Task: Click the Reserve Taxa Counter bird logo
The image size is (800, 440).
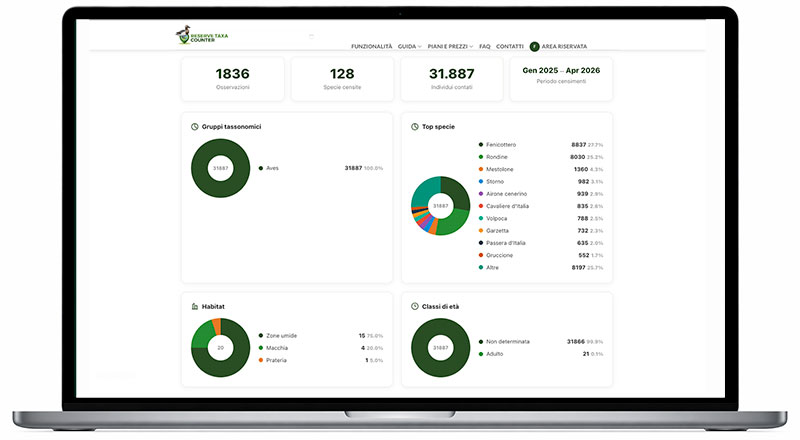Action: coord(184,35)
